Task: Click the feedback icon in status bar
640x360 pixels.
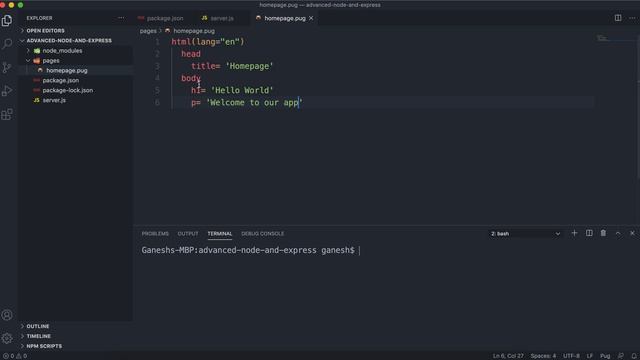Action: point(621,356)
